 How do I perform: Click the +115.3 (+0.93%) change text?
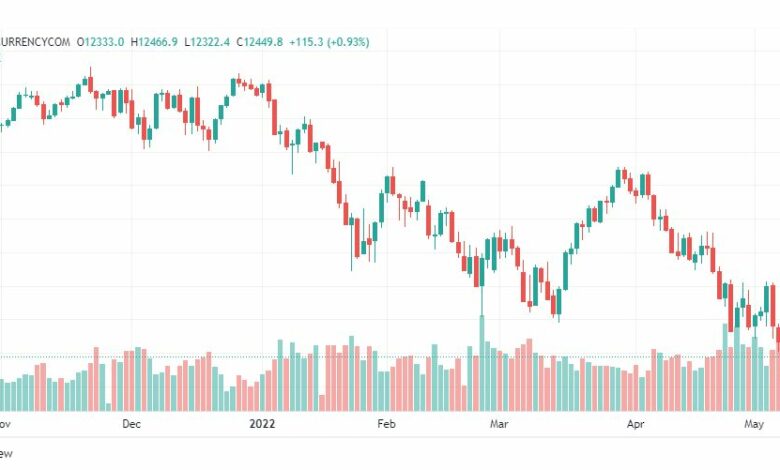(x=329, y=42)
